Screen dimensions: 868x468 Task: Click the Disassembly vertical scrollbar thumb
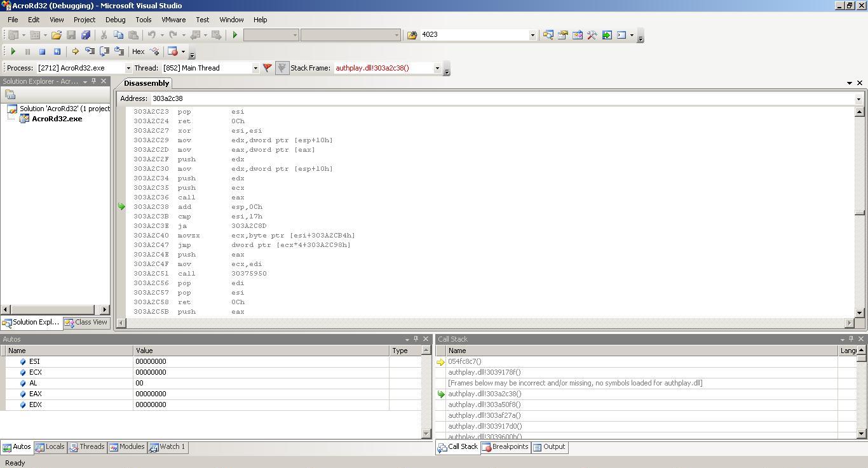pyautogui.click(x=859, y=212)
